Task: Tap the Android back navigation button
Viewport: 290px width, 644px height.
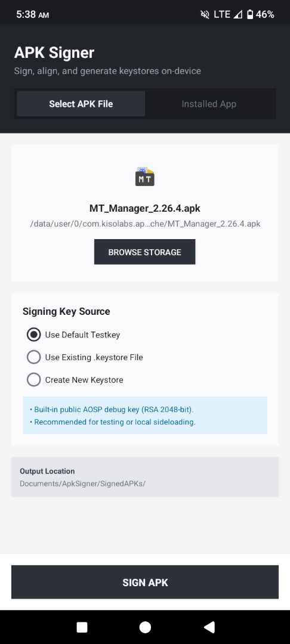Action: (x=209, y=627)
